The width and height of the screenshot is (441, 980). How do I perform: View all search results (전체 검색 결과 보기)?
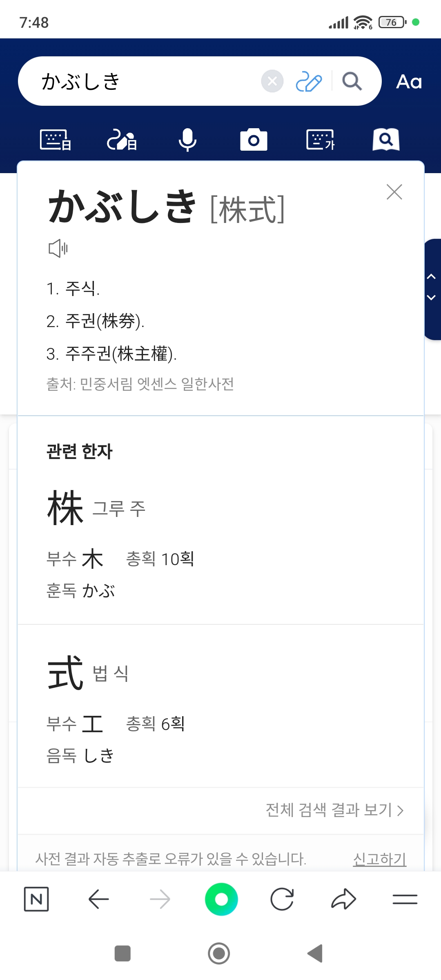coord(335,810)
